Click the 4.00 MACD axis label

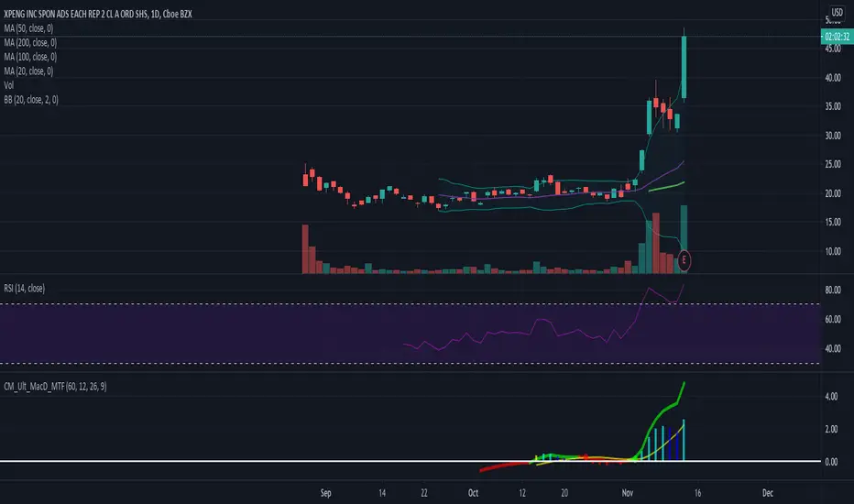831,396
